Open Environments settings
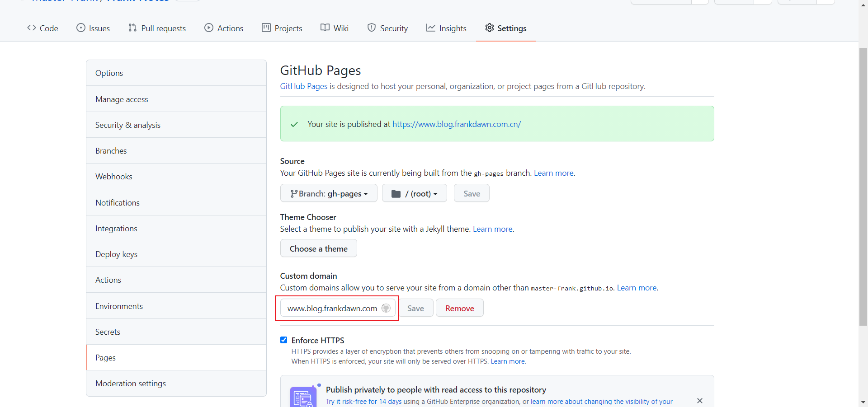The image size is (868, 407). tap(176, 306)
